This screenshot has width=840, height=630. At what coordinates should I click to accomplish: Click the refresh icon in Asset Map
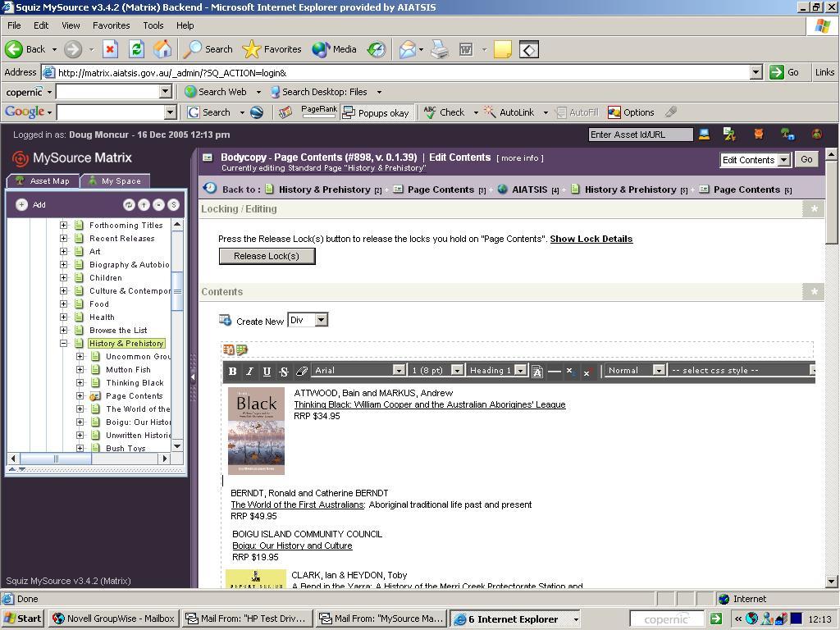click(x=129, y=204)
